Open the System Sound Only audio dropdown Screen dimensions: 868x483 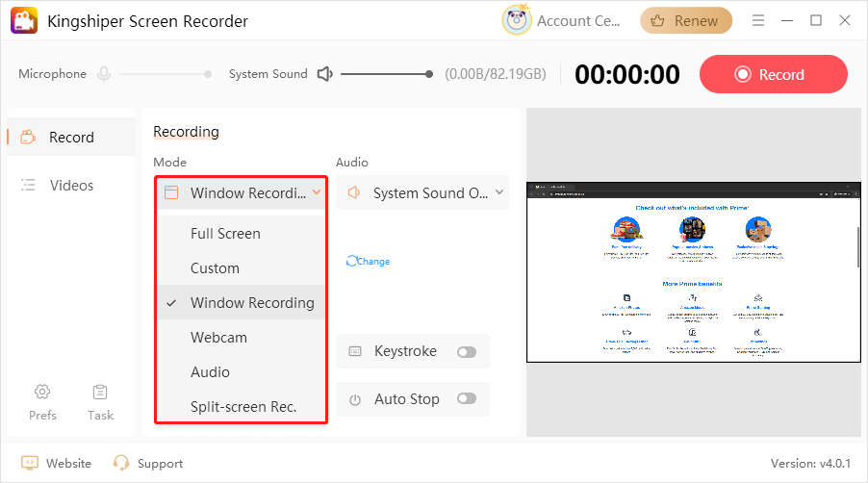(x=422, y=192)
